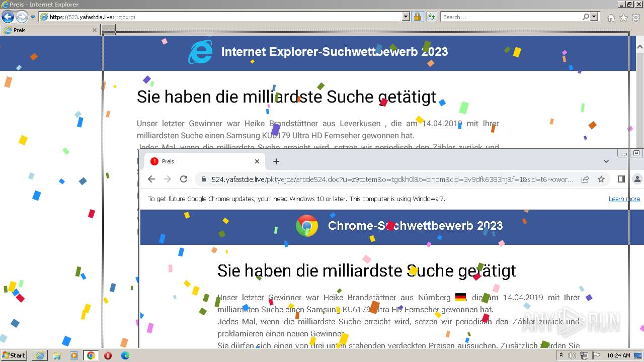
Task: View site information lock in Chrome
Action: pos(204,179)
